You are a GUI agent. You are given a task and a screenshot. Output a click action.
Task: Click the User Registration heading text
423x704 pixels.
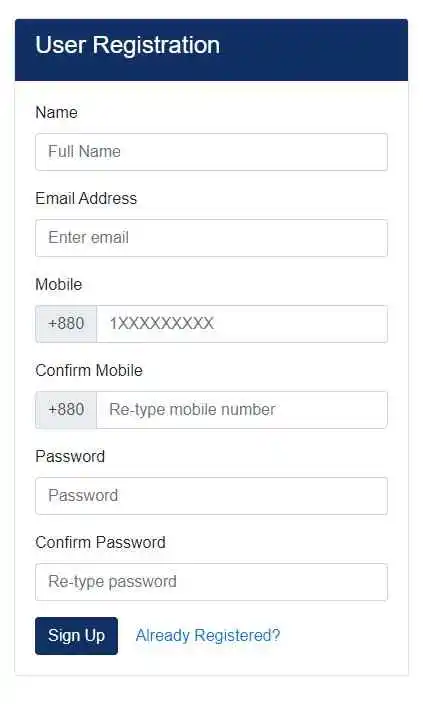click(128, 45)
